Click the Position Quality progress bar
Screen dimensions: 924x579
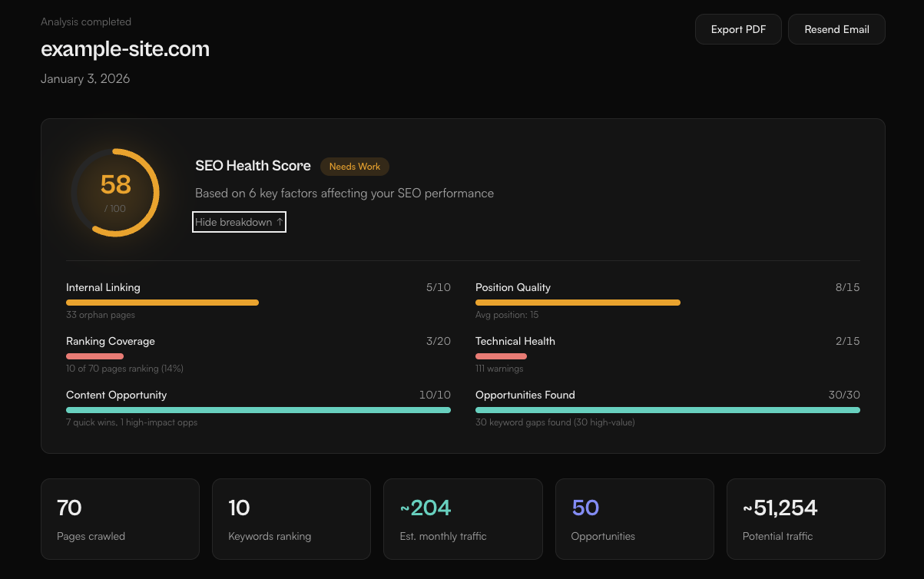pyautogui.click(x=578, y=303)
